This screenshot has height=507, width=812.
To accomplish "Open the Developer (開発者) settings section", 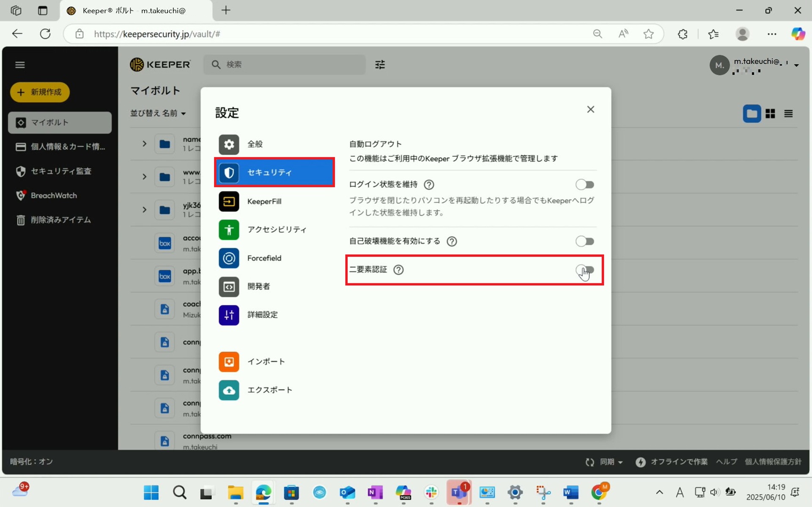I will [258, 286].
